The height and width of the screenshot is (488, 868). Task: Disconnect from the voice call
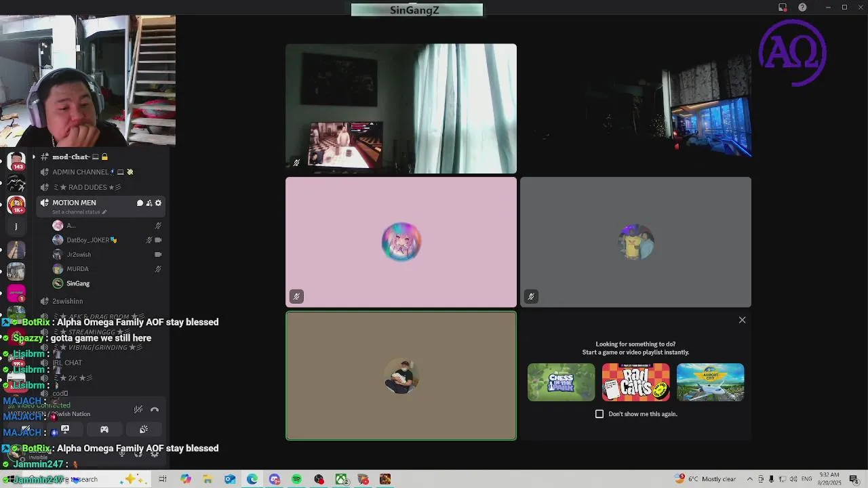155,409
